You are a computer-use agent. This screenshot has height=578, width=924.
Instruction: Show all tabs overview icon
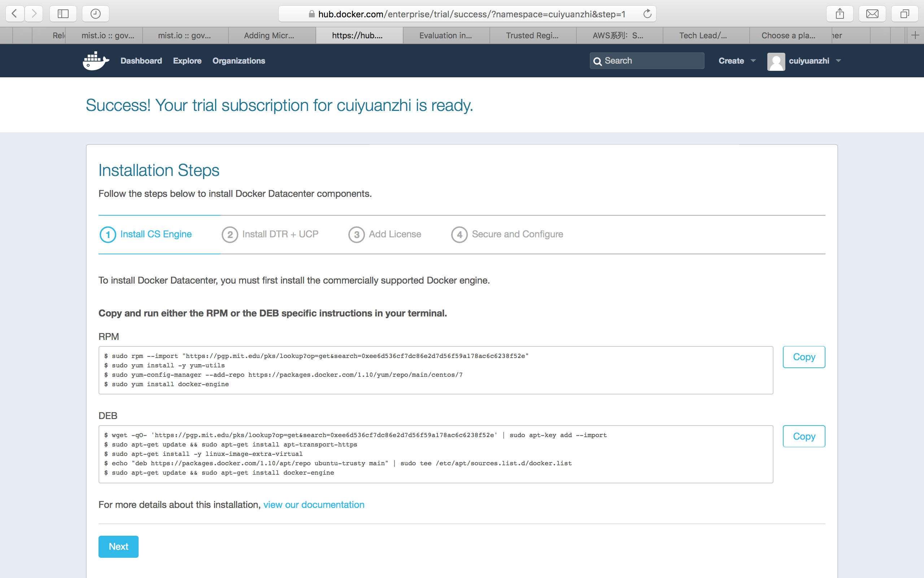pyautogui.click(x=905, y=14)
